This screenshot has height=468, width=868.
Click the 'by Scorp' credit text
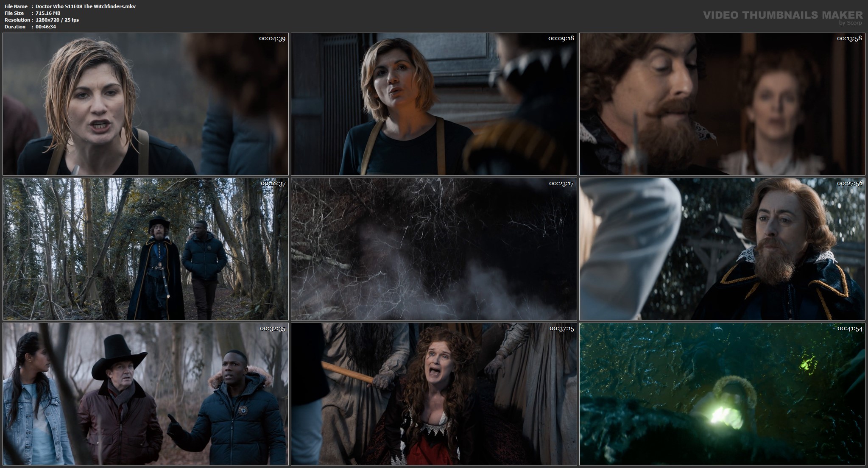point(850,23)
